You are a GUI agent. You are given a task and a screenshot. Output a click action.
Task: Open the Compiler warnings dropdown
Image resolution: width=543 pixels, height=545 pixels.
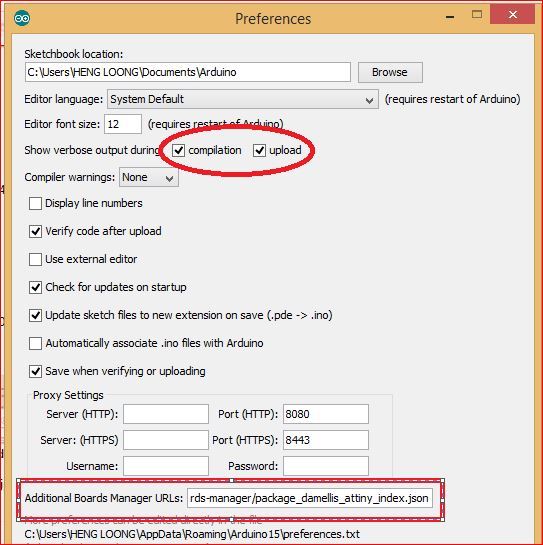click(149, 177)
